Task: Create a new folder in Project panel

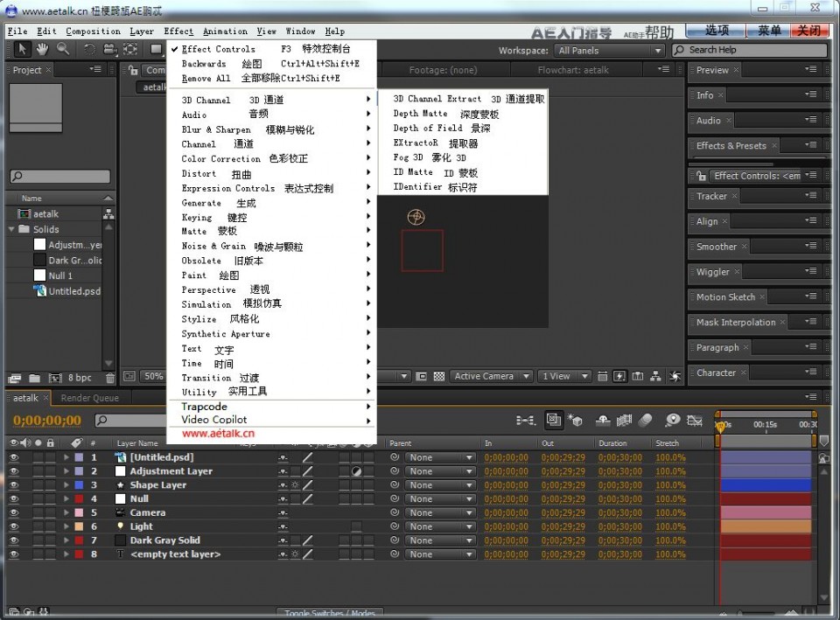Action: coord(35,378)
